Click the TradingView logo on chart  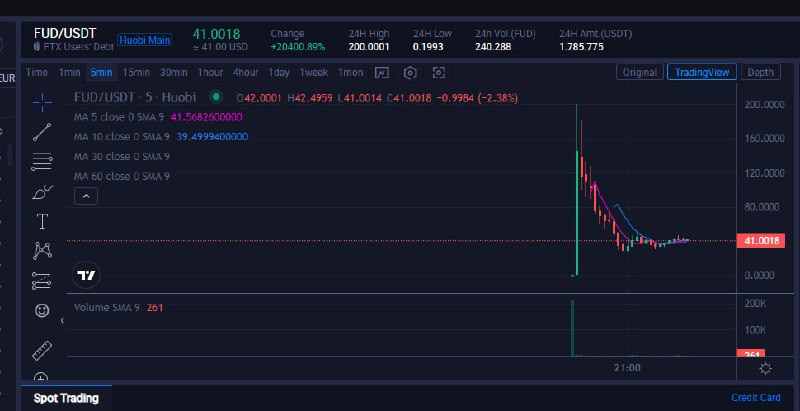[x=86, y=276]
